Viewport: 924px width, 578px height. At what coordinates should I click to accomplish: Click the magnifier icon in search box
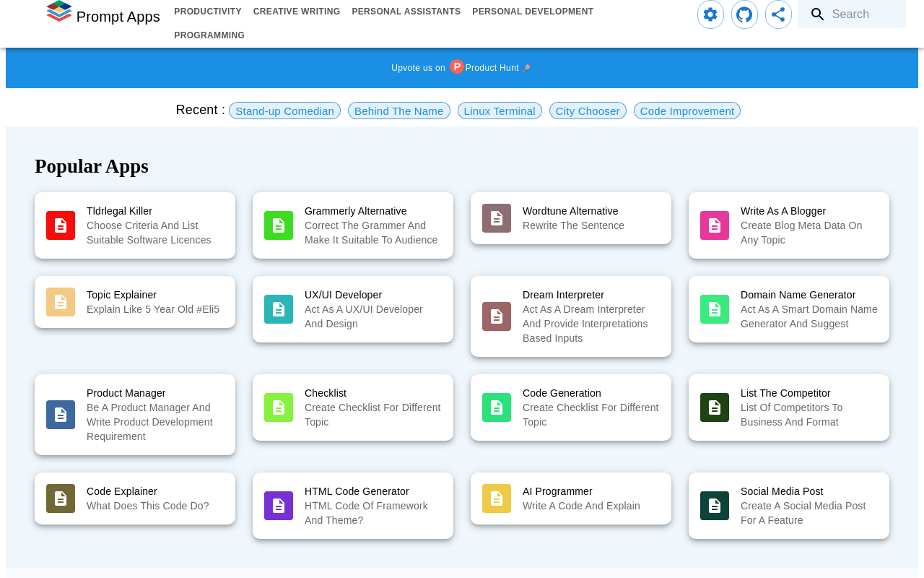tap(817, 14)
